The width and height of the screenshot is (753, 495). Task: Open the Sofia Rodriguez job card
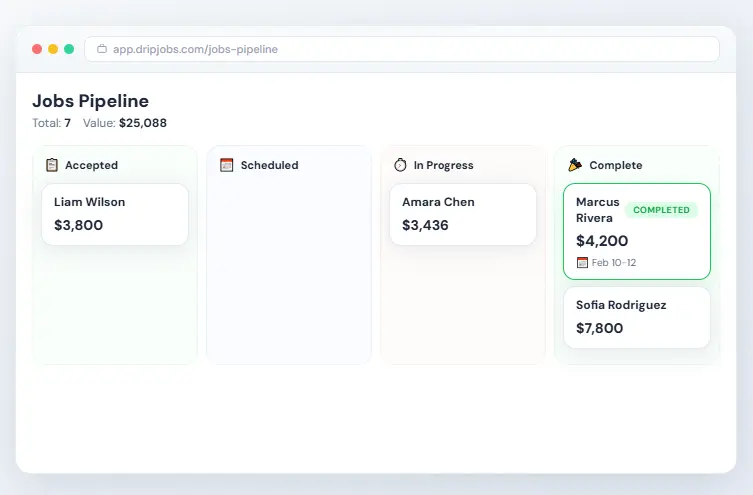point(636,317)
